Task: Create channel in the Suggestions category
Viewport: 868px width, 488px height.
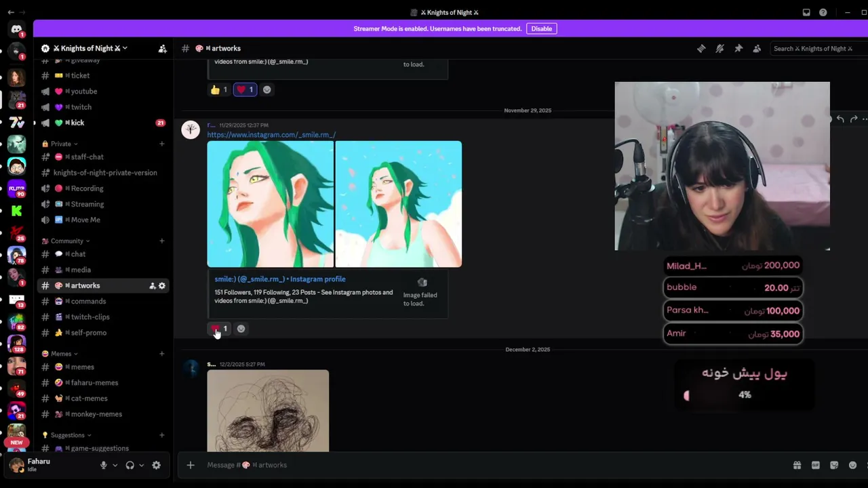Action: [x=162, y=435]
